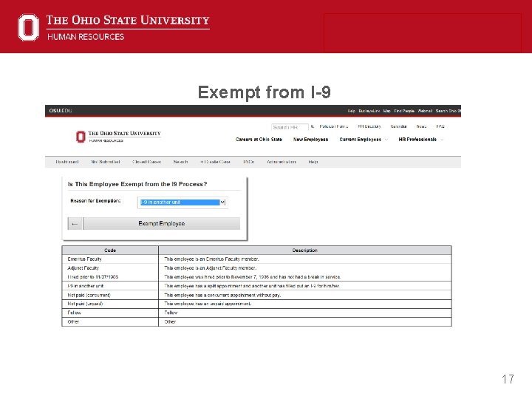The image size is (532, 399).
Task: Click the unpaid appointment description text
Action: (x=208, y=304)
